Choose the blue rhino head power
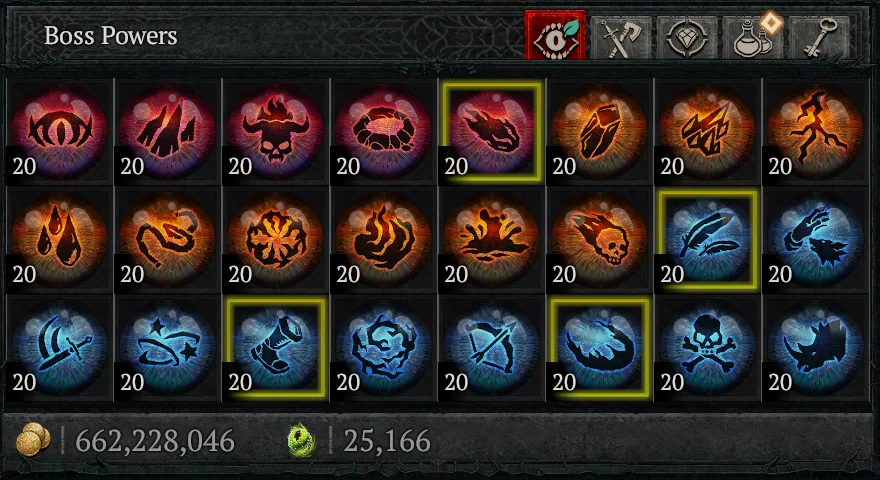This screenshot has height=480, width=880. 815,348
